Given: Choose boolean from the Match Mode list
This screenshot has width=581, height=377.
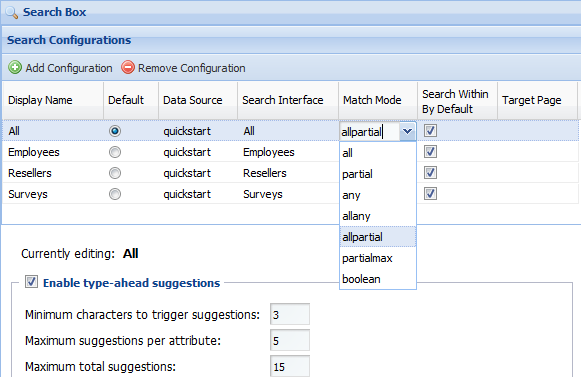Looking at the screenshot, I should click(x=378, y=279).
